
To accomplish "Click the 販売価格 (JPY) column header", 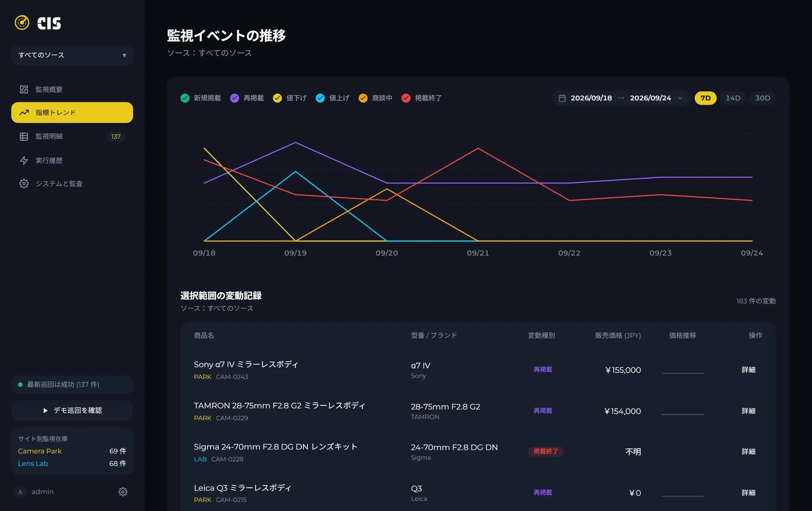I will pyautogui.click(x=618, y=335).
